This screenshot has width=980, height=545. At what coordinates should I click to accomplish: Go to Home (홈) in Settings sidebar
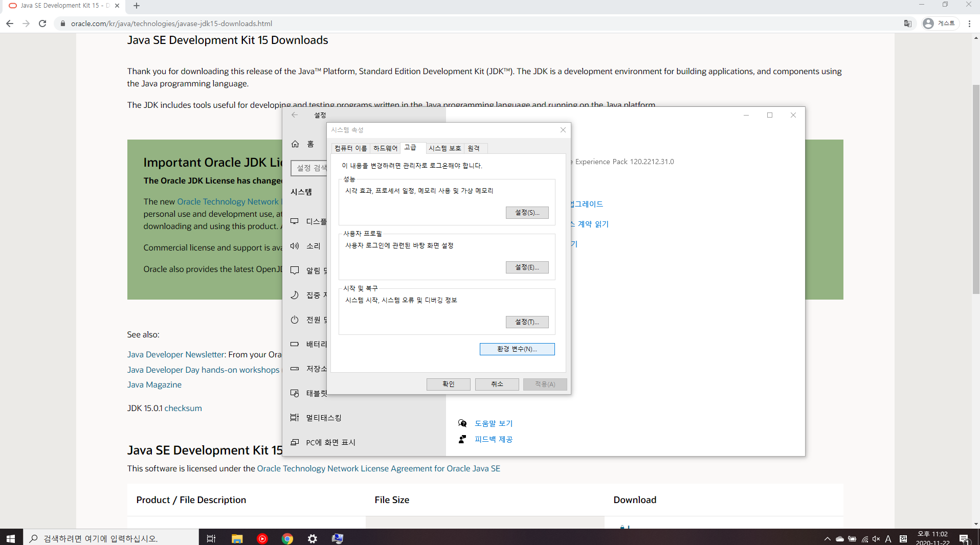pos(305,144)
